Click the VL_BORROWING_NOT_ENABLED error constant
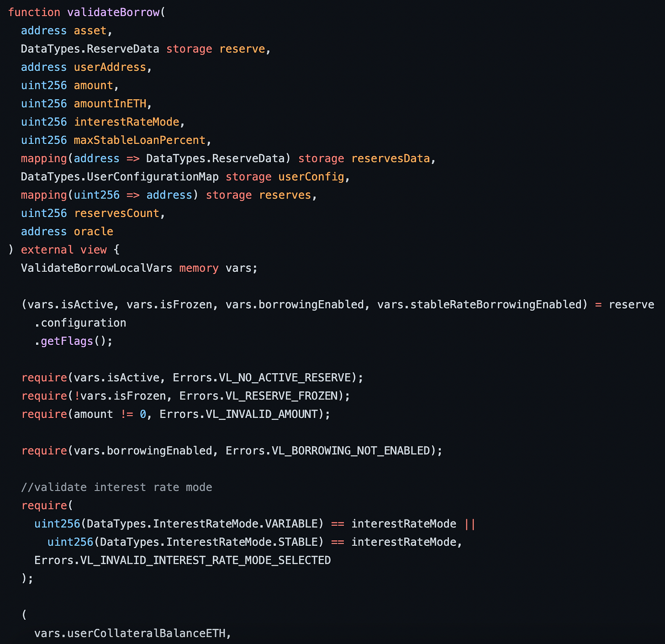This screenshot has width=665, height=644. point(350,451)
